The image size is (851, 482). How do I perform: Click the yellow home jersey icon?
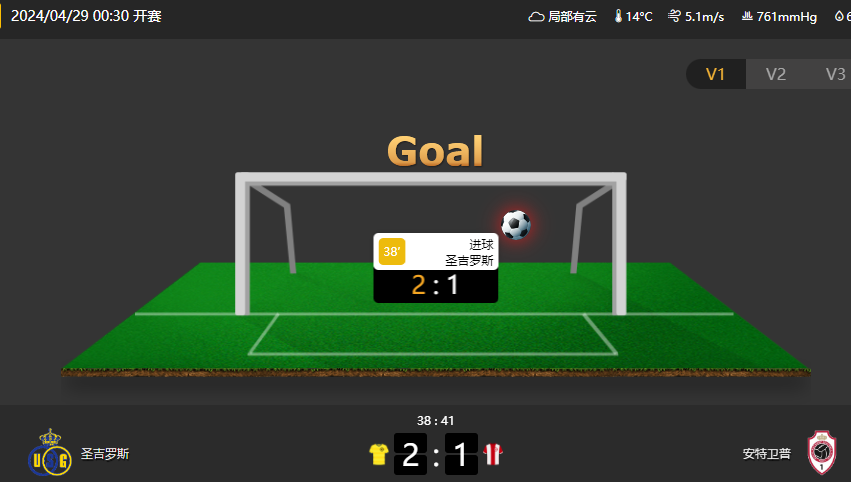click(x=379, y=454)
